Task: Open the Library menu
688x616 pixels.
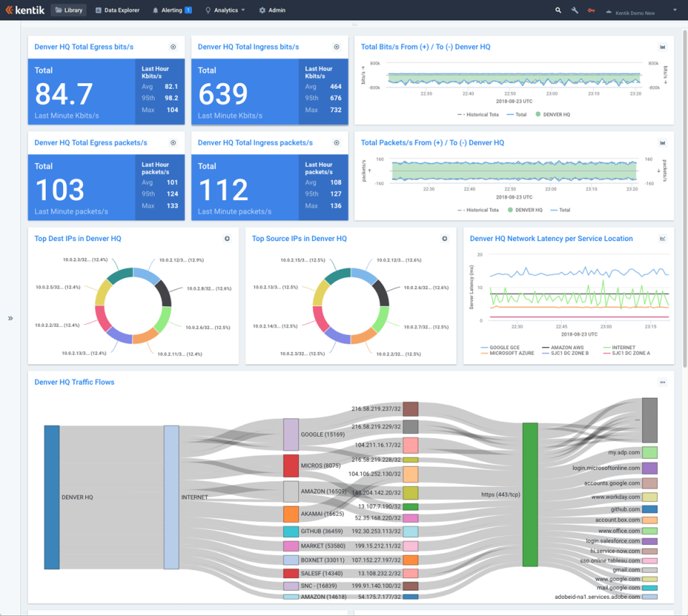Action: click(69, 10)
